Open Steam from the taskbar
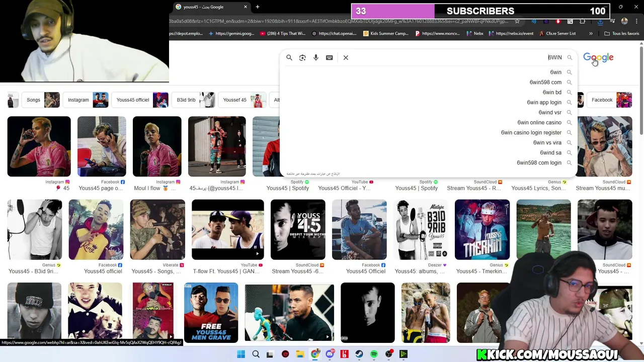Image resolution: width=644 pixels, height=362 pixels. (x=359, y=354)
